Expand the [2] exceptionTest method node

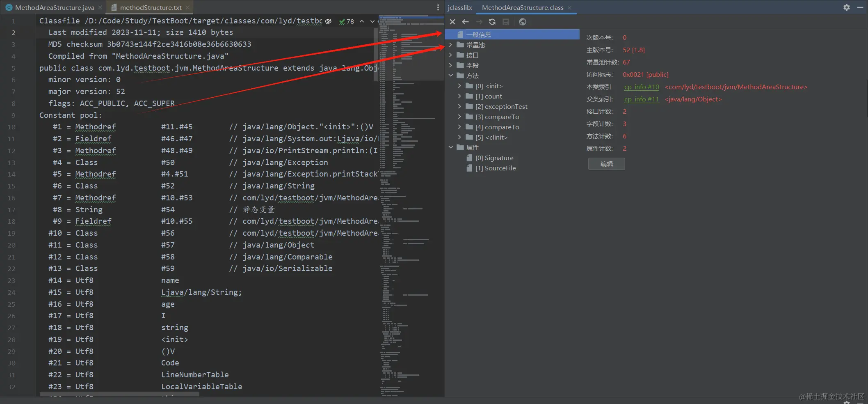[x=459, y=106]
